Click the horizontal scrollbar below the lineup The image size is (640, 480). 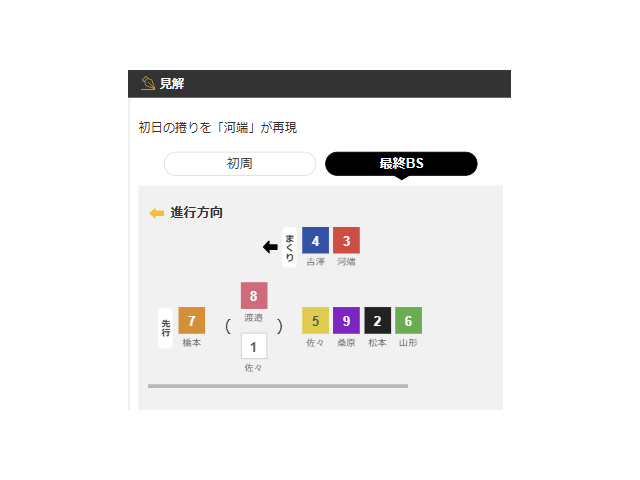point(278,386)
